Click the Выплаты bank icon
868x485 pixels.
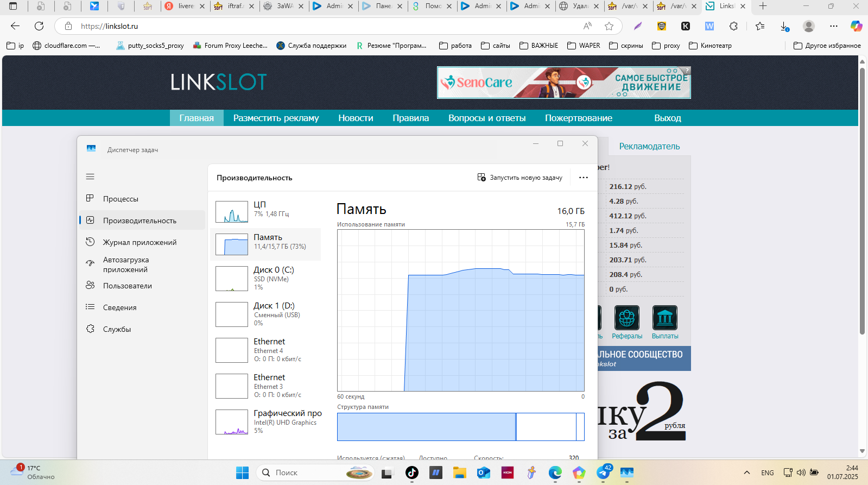664,318
